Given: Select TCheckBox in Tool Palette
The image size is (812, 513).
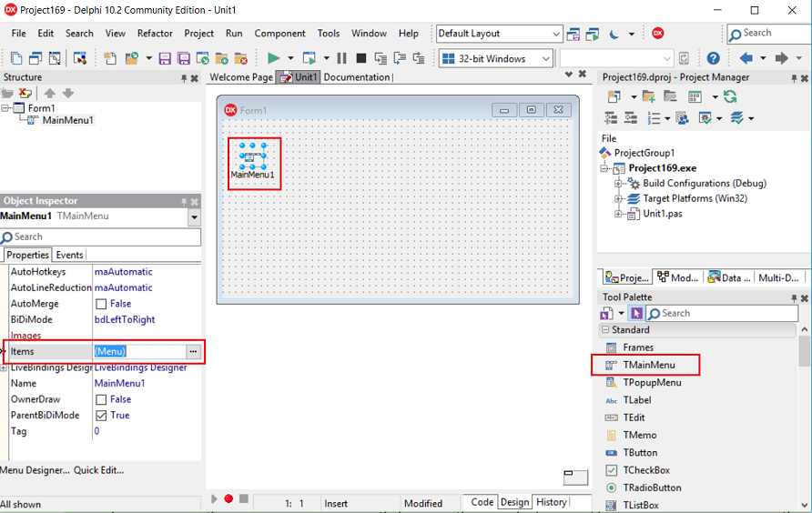Looking at the screenshot, I should 646,470.
